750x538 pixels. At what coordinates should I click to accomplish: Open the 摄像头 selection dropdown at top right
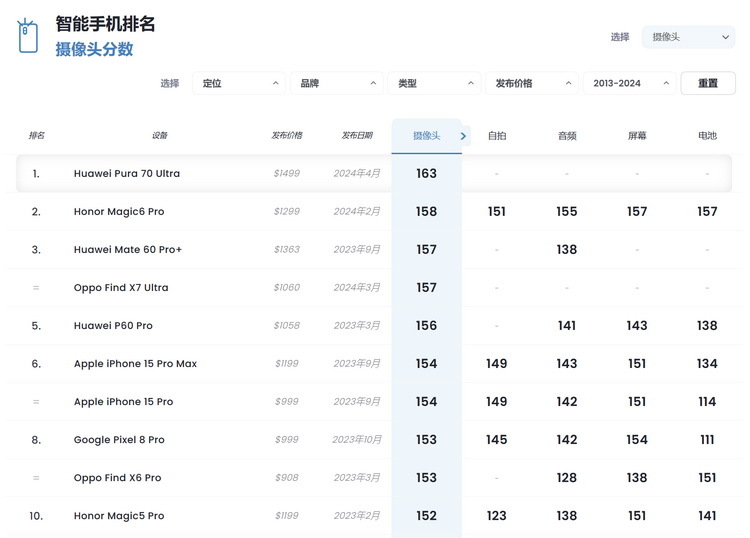pyautogui.click(x=687, y=37)
